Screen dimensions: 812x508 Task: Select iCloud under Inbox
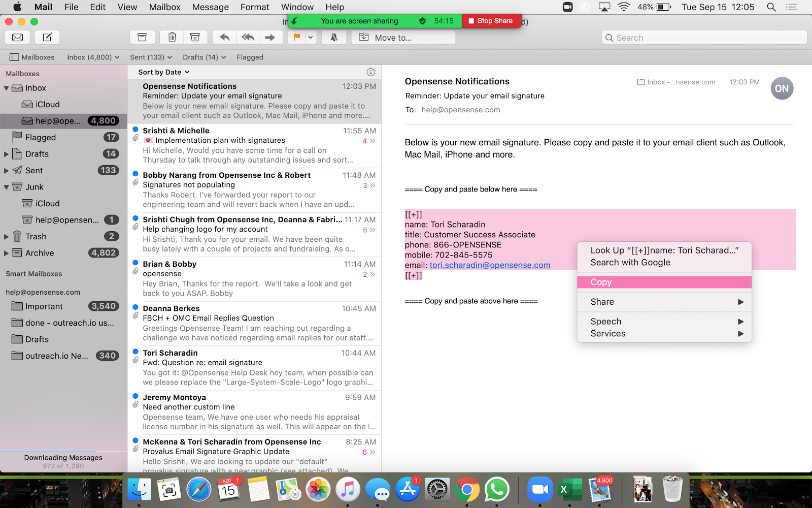click(x=63, y=105)
